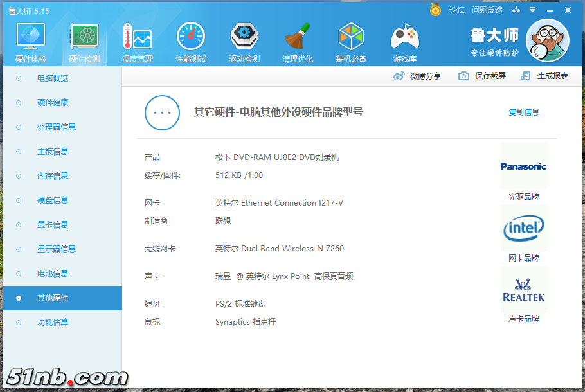Click 保存截屏 to save a screenshot
The image size is (585, 392).
[x=482, y=76]
